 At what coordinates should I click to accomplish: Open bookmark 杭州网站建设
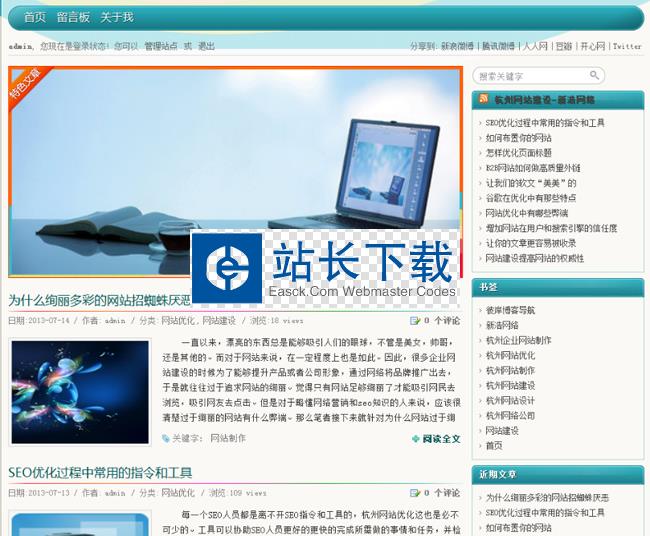(x=510, y=386)
